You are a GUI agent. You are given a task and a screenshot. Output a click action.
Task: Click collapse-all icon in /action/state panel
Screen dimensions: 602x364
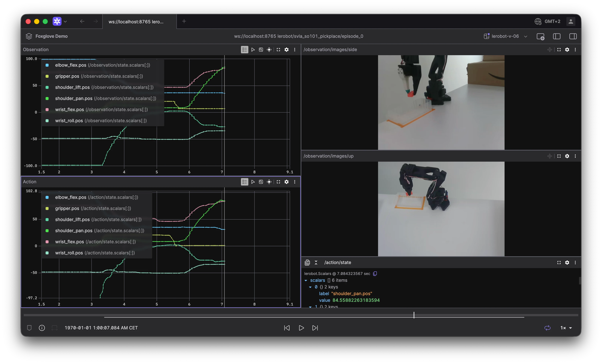(x=316, y=262)
